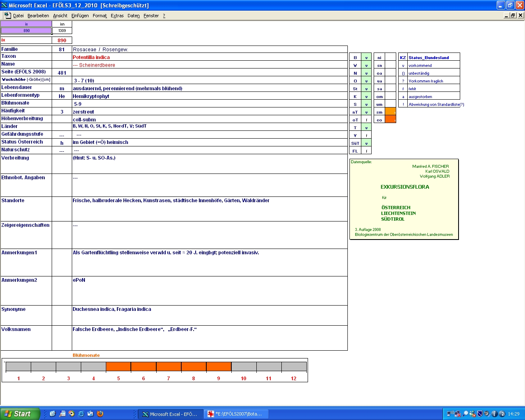This screenshot has width=525, height=420.
Task: Click the round 'i' info tray icon
Action: 494,414
